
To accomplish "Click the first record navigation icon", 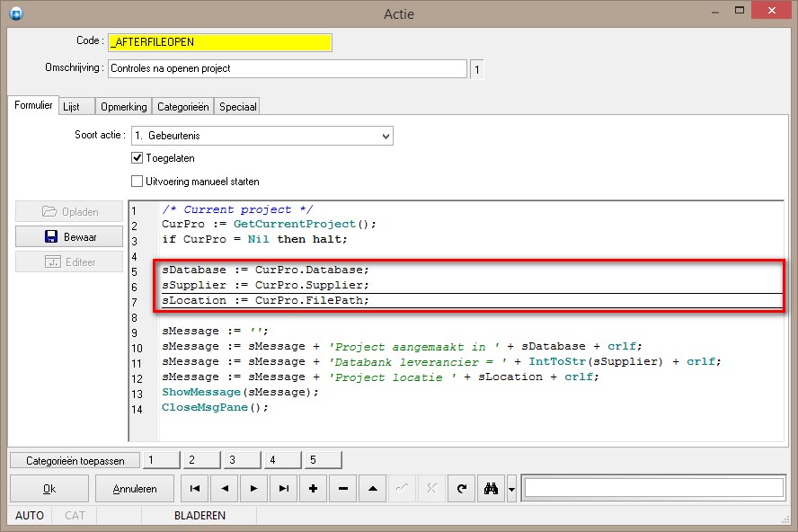I will pos(194,489).
